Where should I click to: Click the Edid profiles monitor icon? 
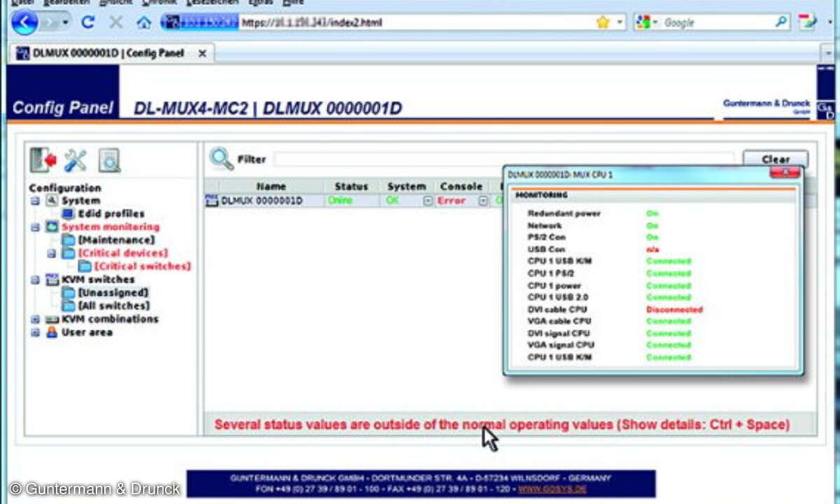click(x=68, y=213)
